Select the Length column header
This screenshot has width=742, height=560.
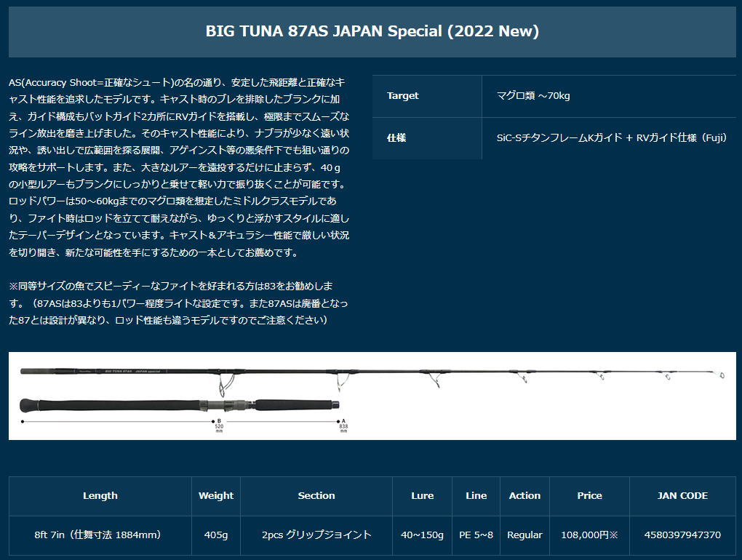[x=100, y=496]
